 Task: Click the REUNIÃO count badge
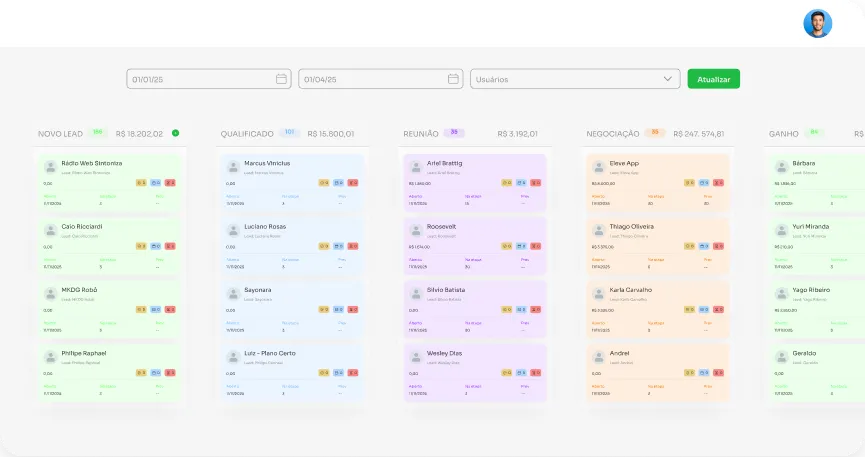pyautogui.click(x=455, y=133)
